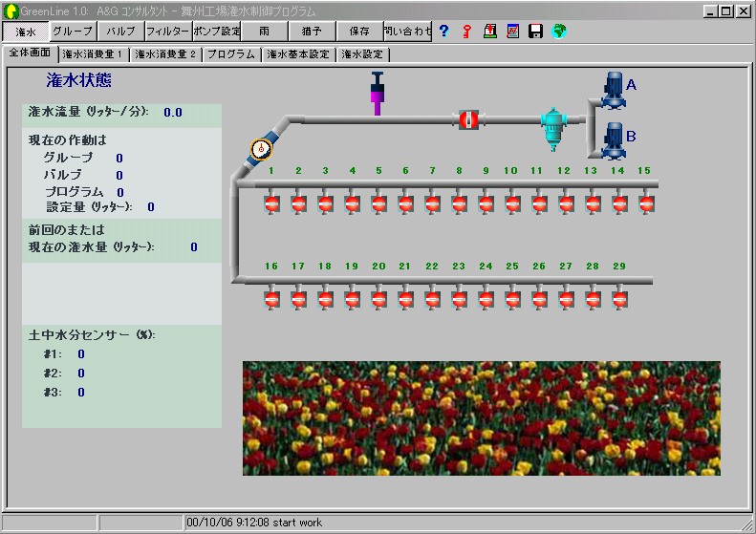Open the blue question mark help icon
The image size is (756, 534).
point(444,32)
